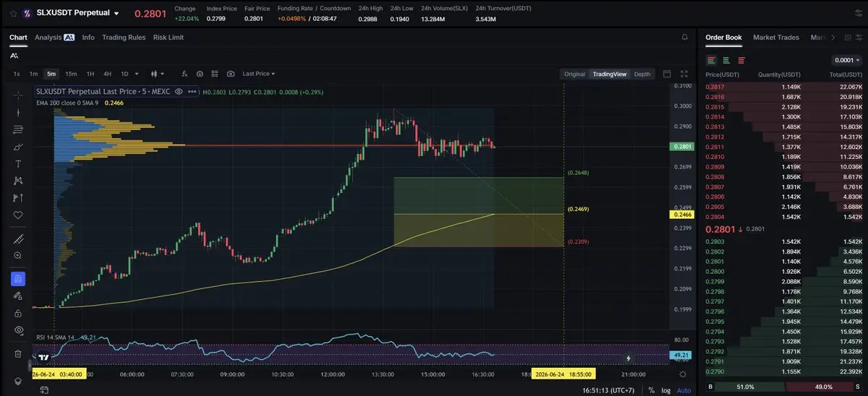Toggle log scale on price axis
868x396 pixels.
click(x=665, y=389)
